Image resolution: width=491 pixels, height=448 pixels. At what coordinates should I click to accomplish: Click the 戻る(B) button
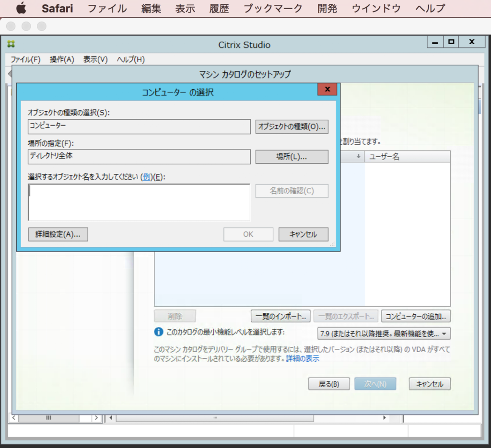[x=329, y=384]
